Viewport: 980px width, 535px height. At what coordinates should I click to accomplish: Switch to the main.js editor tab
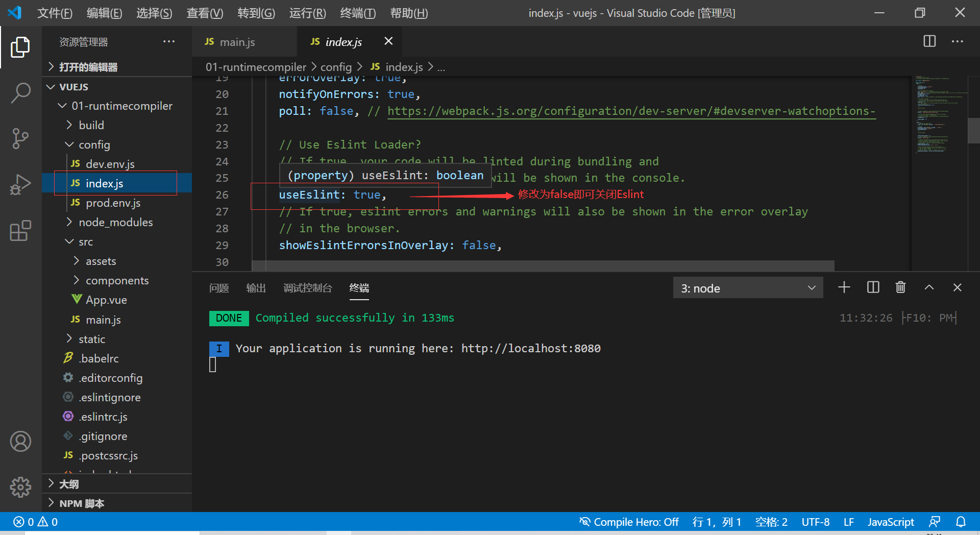point(237,42)
